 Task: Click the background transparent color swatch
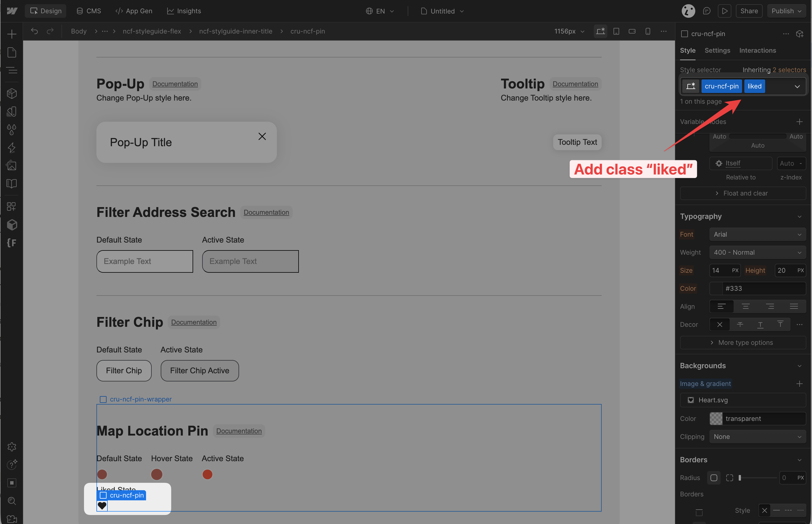click(716, 419)
